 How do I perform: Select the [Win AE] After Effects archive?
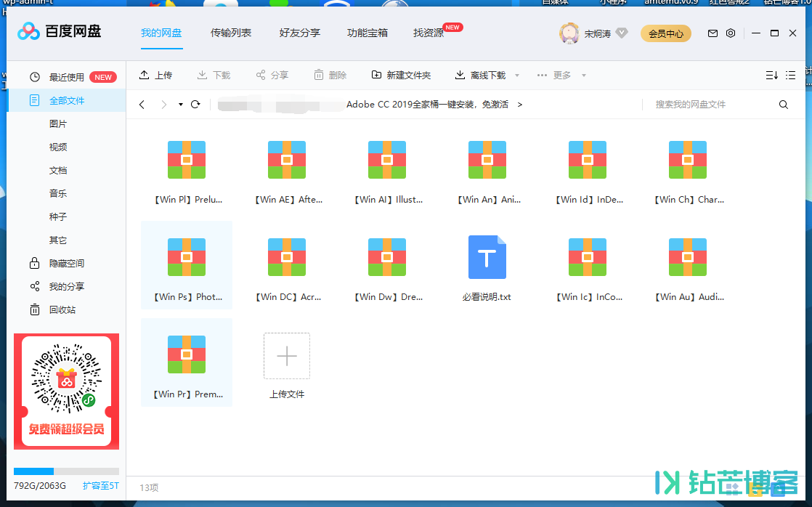coord(287,171)
